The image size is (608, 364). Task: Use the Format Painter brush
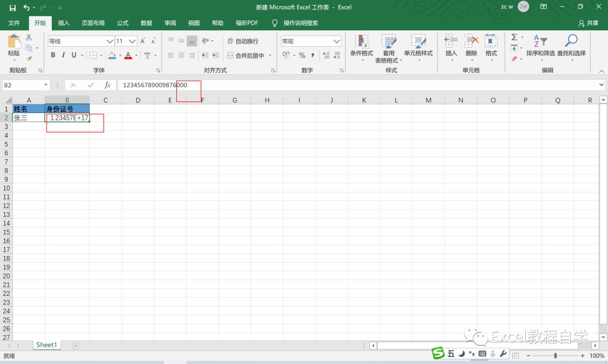(29, 59)
